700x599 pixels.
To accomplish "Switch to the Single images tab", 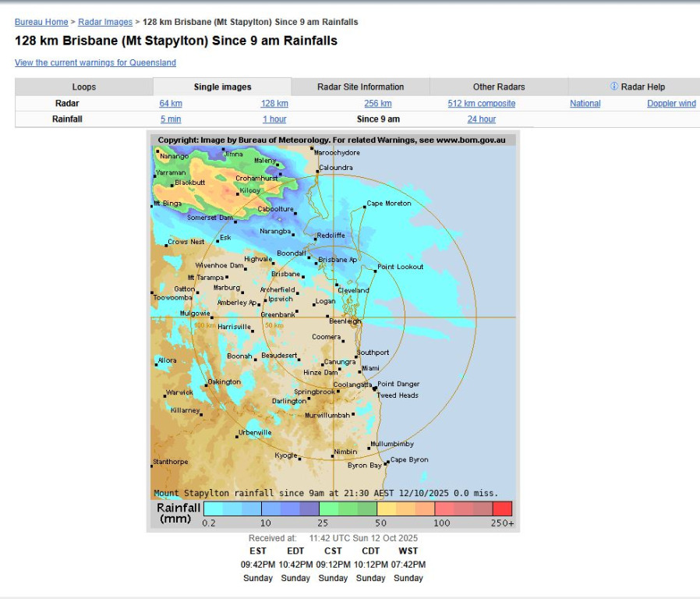I will pyautogui.click(x=222, y=87).
